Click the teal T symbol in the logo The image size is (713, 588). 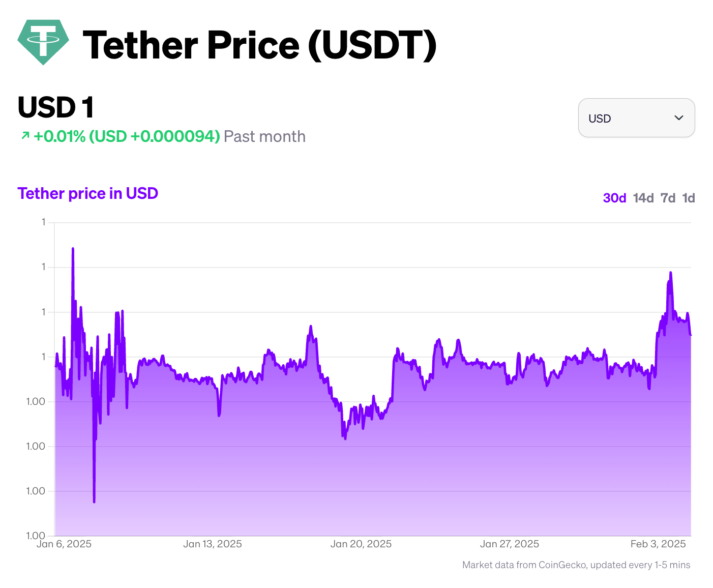pos(43,40)
